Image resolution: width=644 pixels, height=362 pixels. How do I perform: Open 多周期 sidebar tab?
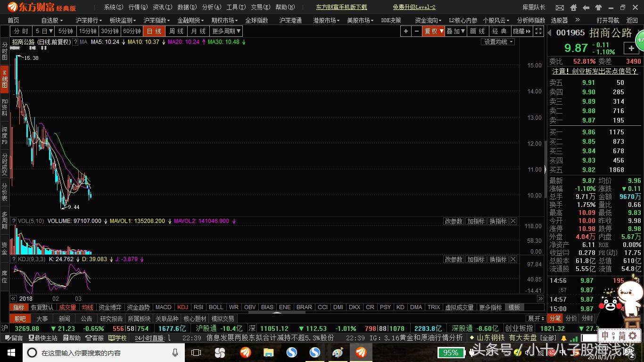pos(4,220)
